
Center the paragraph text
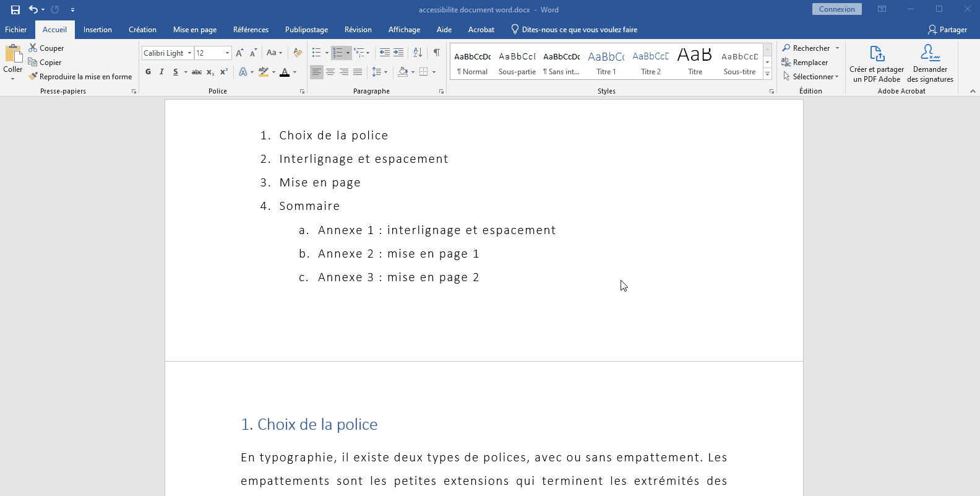coord(330,72)
